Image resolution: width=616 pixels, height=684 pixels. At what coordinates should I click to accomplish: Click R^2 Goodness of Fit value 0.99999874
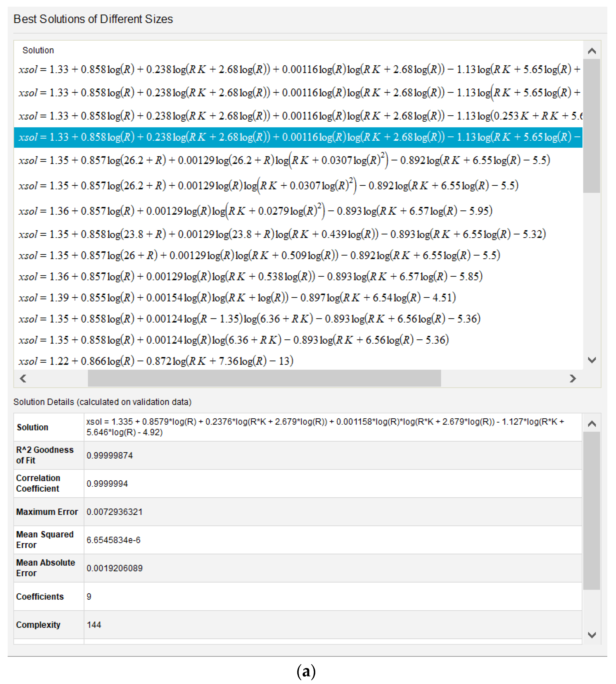tap(110, 456)
